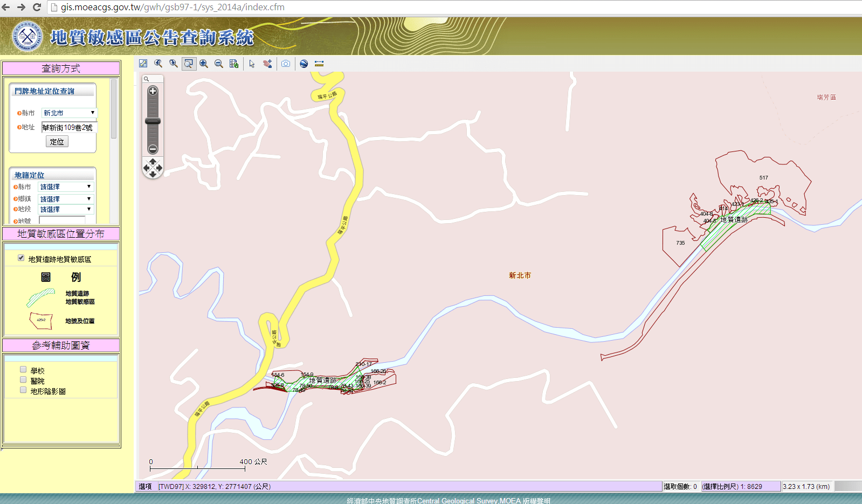The height and width of the screenshot is (504, 862).
Task: Click the 地址 address input field
Action: click(x=69, y=128)
